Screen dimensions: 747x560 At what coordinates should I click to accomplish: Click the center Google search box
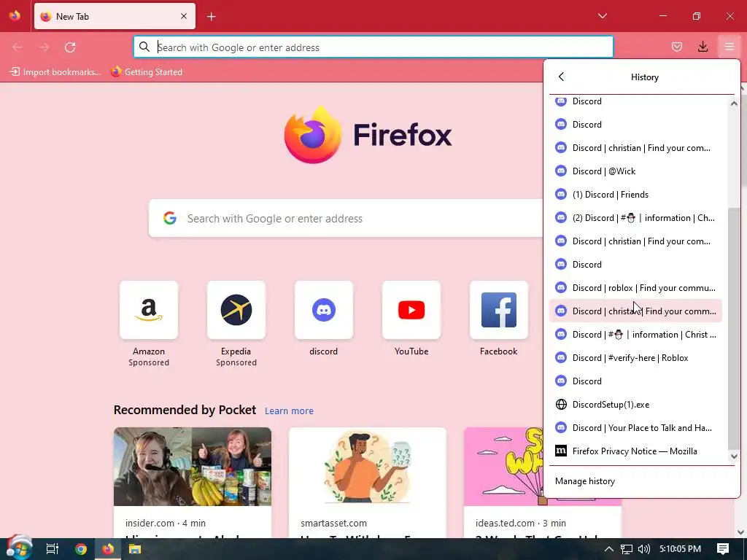346,218
